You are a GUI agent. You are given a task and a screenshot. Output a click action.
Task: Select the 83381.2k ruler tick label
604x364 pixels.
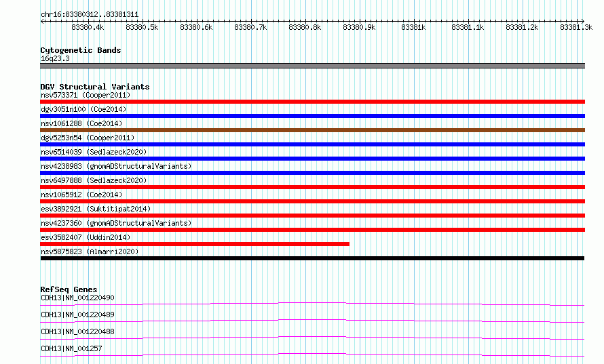[x=523, y=27]
